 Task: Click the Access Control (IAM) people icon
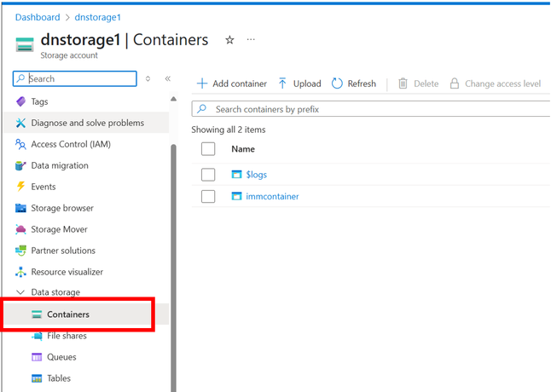[x=20, y=144]
